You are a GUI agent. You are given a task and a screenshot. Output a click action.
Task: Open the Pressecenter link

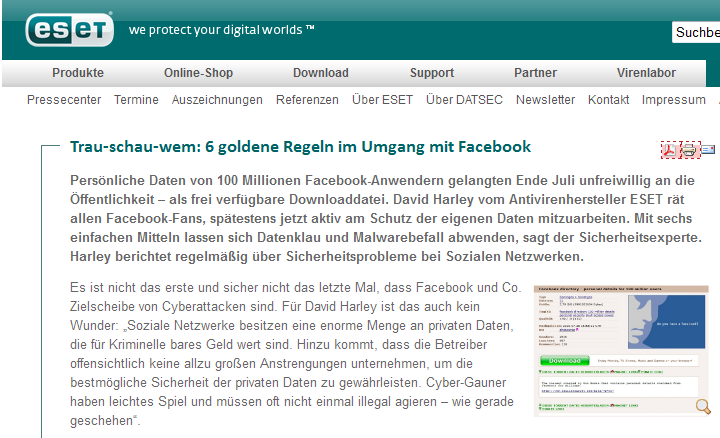click(x=64, y=100)
